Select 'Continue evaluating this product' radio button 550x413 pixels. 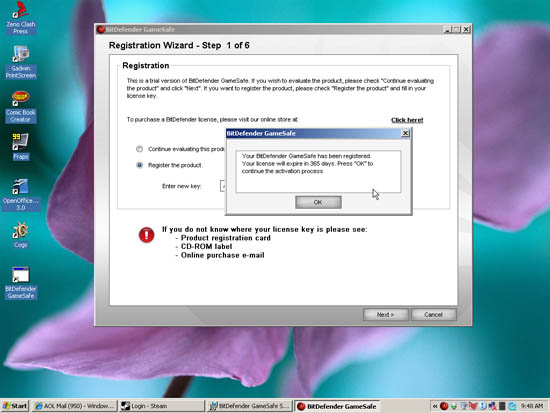(x=139, y=149)
